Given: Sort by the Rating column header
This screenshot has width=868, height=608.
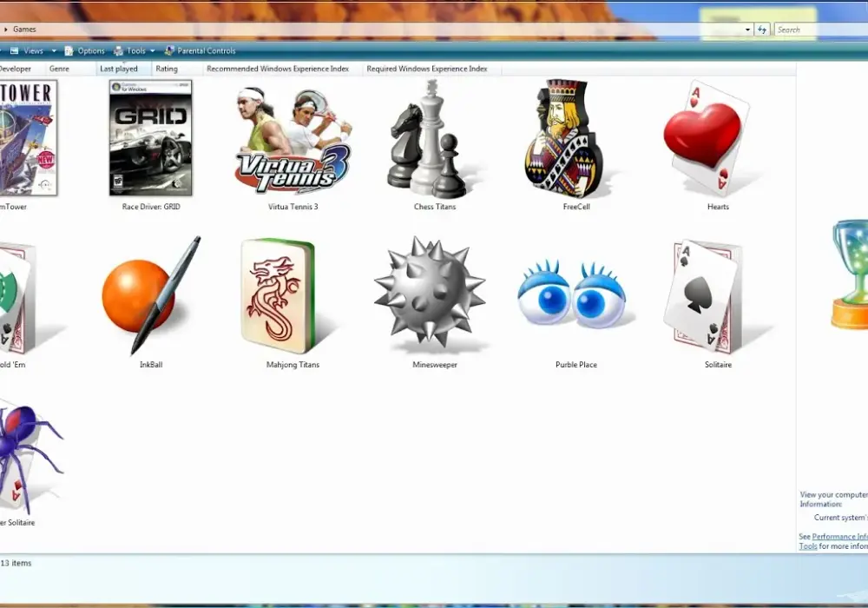Looking at the screenshot, I should [176, 69].
